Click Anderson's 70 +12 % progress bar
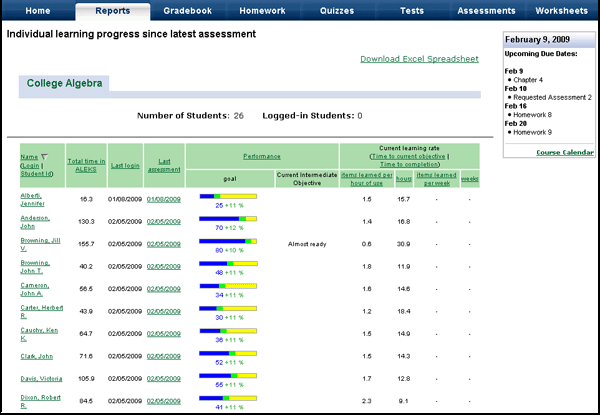The width and height of the screenshot is (600, 415). tap(228, 219)
